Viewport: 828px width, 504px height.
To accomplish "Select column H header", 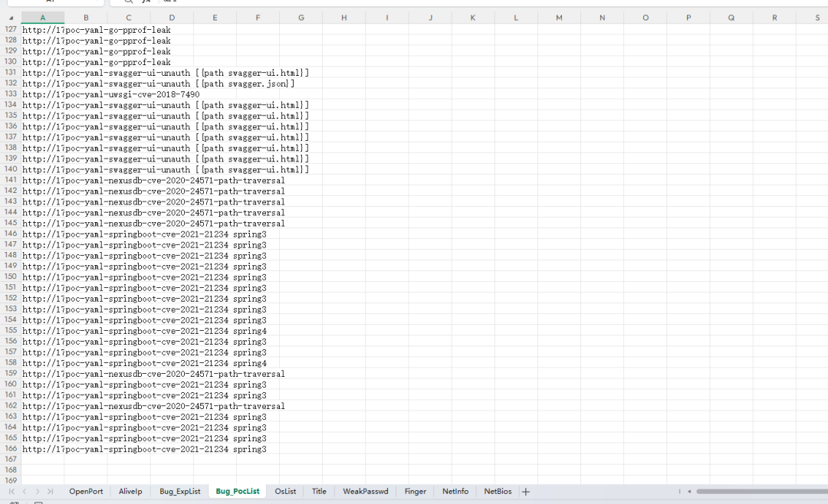I will click(x=344, y=18).
